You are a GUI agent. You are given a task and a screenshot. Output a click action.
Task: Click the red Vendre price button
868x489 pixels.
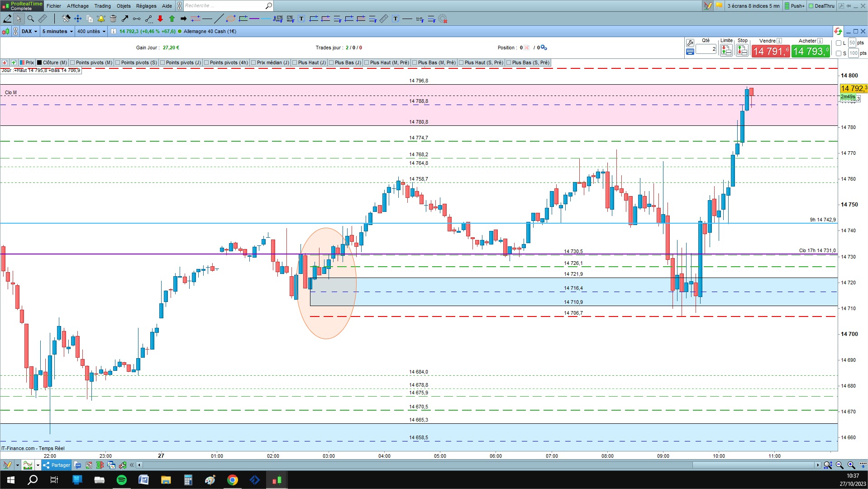tap(770, 51)
